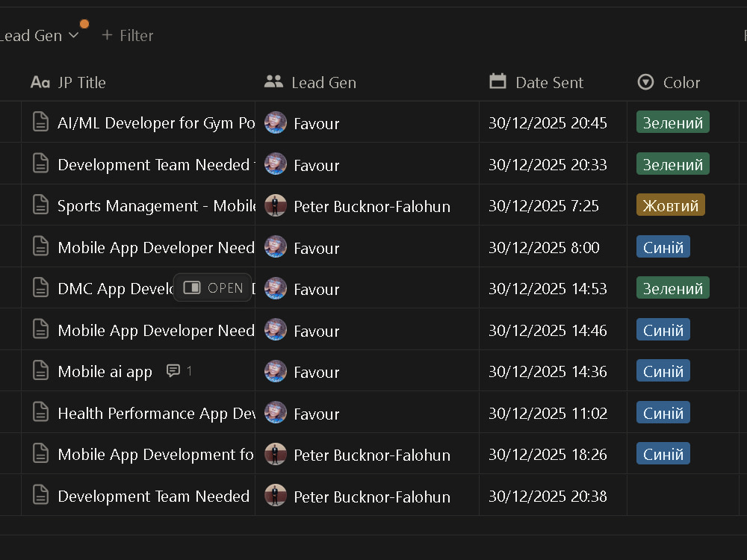Click Peter Bucknor-Falohun's avatar in Sports Management row
The image size is (747, 560).
[276, 206]
